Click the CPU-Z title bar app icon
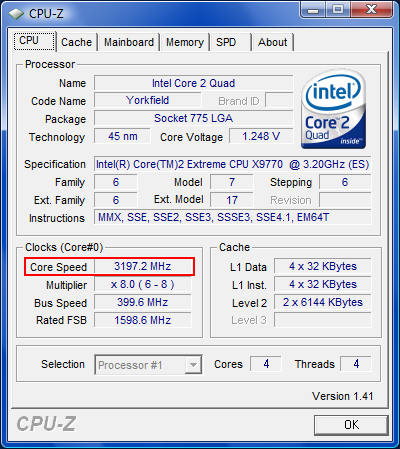 pyautogui.click(x=17, y=14)
